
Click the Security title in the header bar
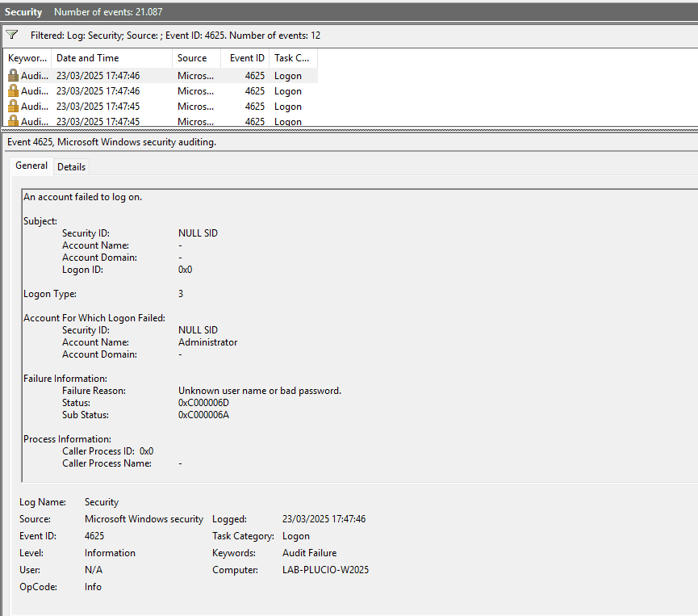coord(23,12)
